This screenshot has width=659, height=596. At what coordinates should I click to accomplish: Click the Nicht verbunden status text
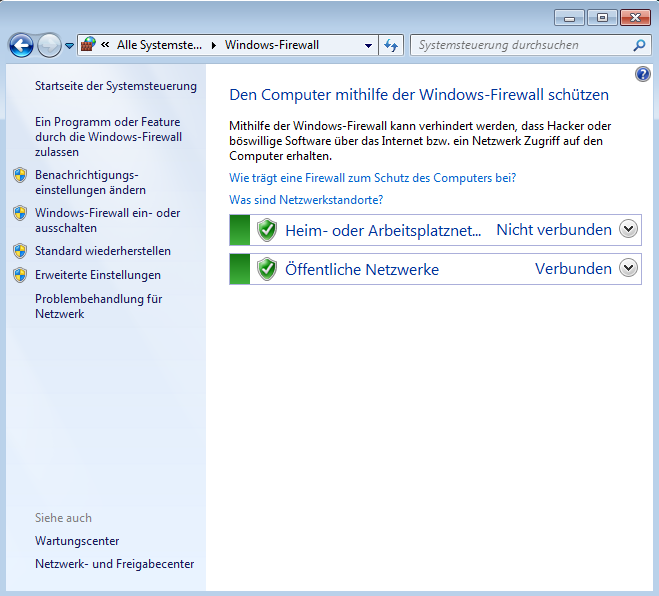(554, 230)
